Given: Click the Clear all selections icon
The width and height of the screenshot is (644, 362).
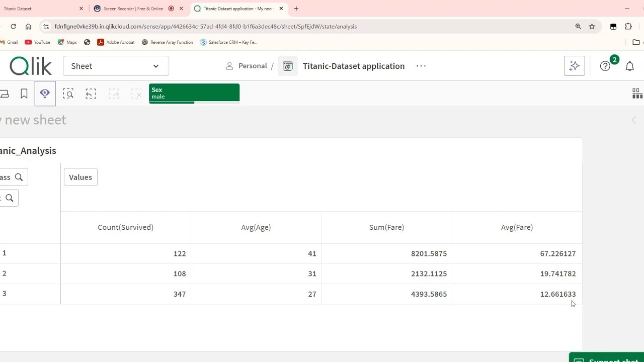Looking at the screenshot, I should click(136, 94).
